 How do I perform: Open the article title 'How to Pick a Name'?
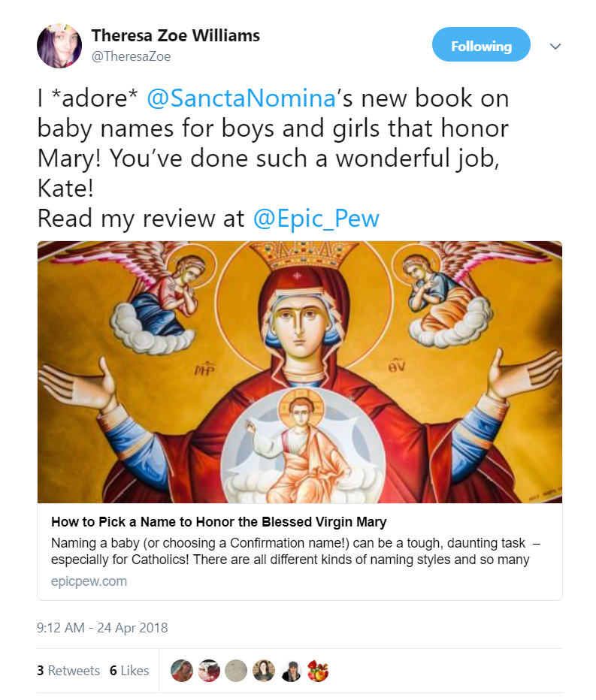tap(219, 522)
